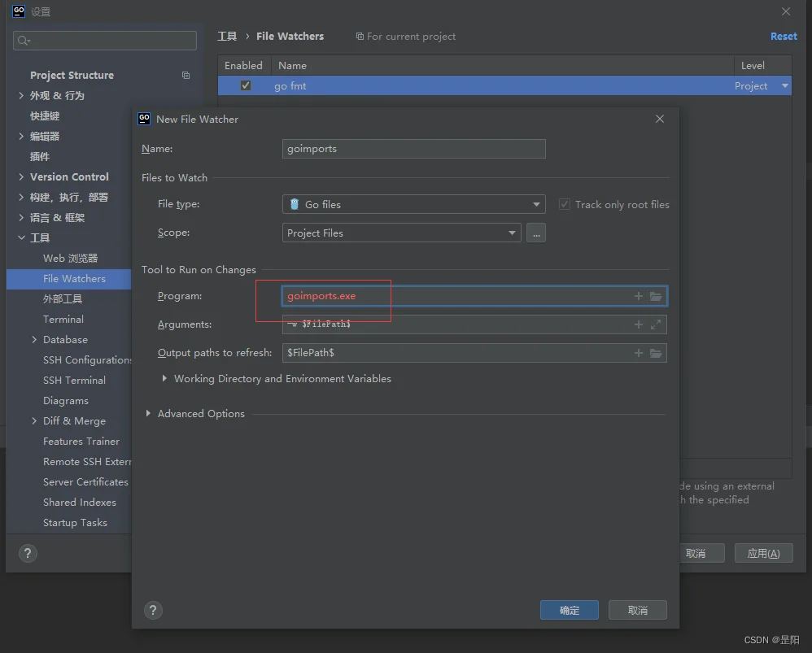Image resolution: width=812 pixels, height=653 pixels.
Task: Expand the 语言 & 框架 settings node
Action: click(21, 218)
